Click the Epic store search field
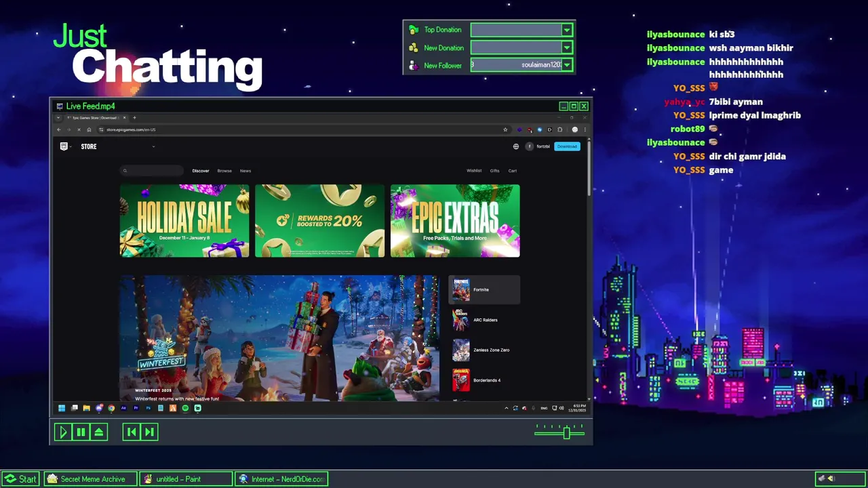 [x=152, y=171]
